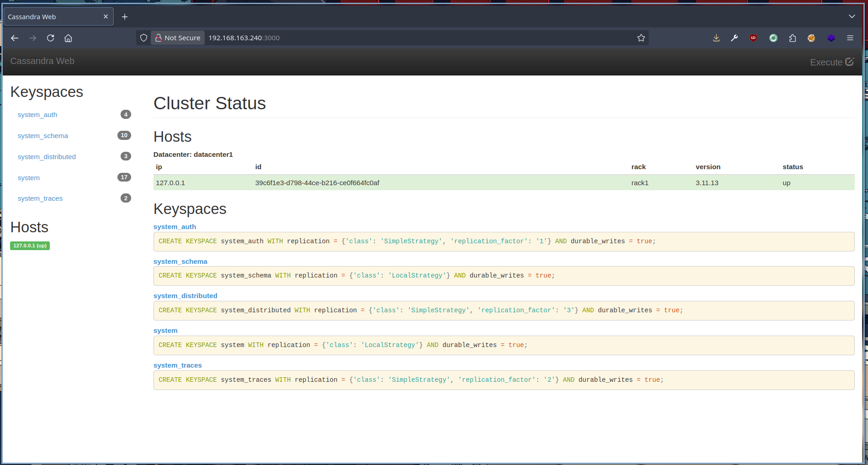
Task: Click the system_traces badge showing 2
Action: pyautogui.click(x=126, y=198)
